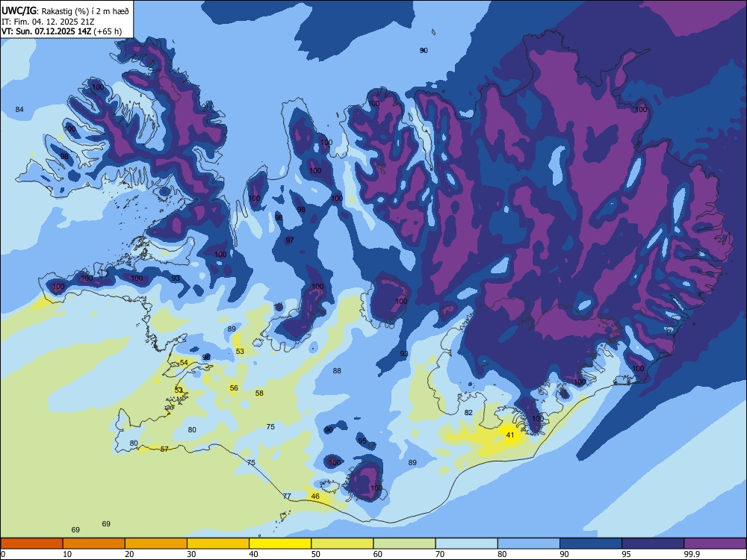Screen dimensions: 747x560
Task: Click the legend tick label 95
Action: click(x=626, y=554)
